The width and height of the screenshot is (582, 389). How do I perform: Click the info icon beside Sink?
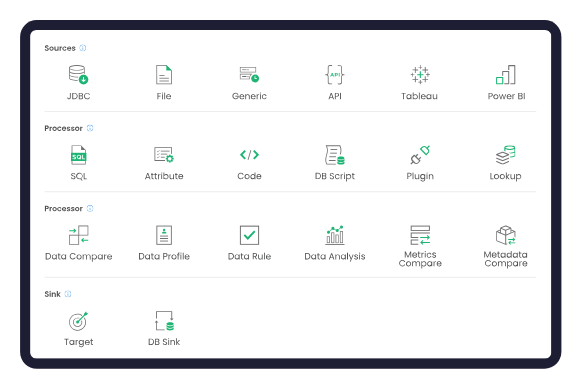click(68, 294)
